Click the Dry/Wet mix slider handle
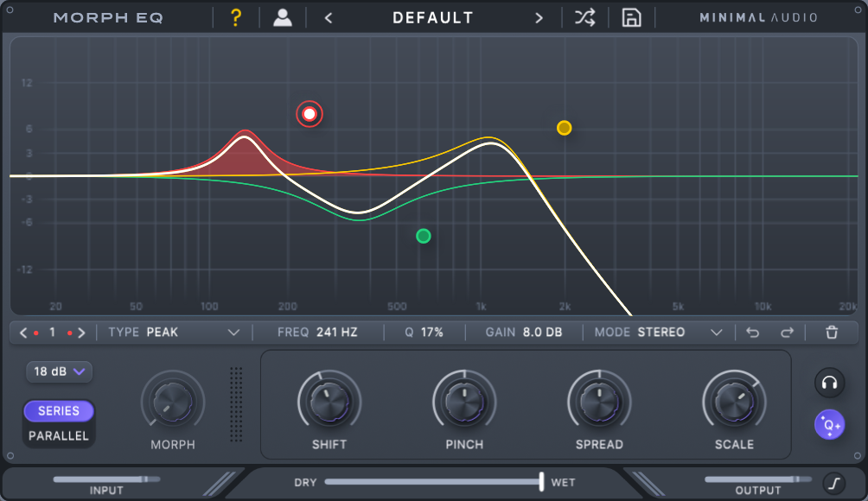 [541, 482]
